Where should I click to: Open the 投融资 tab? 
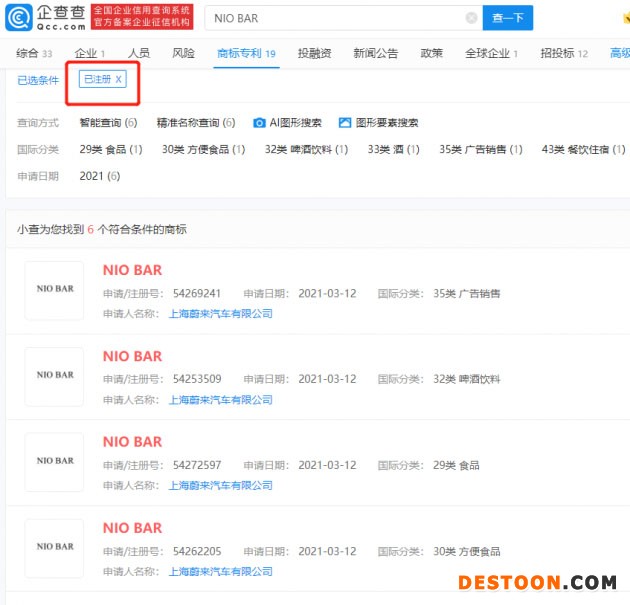point(315,53)
